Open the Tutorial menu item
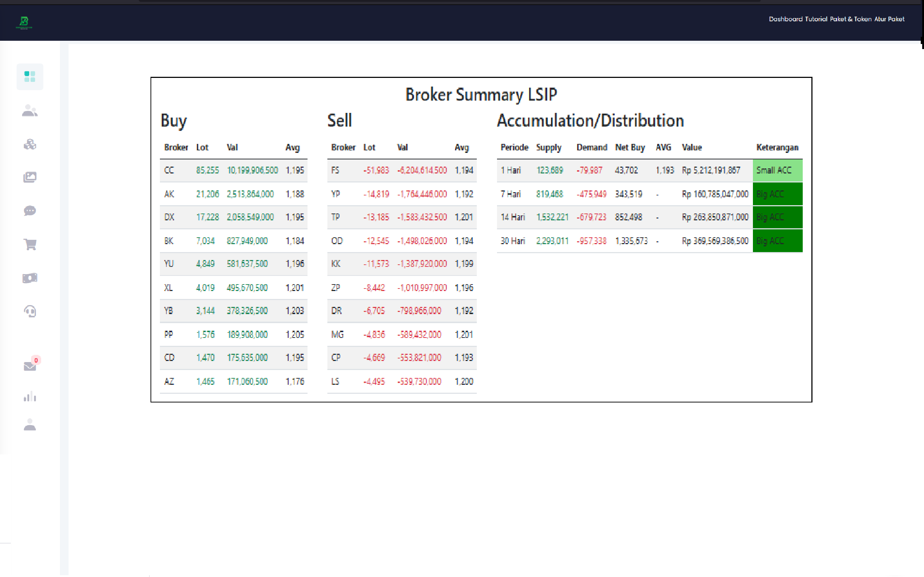 (x=816, y=19)
